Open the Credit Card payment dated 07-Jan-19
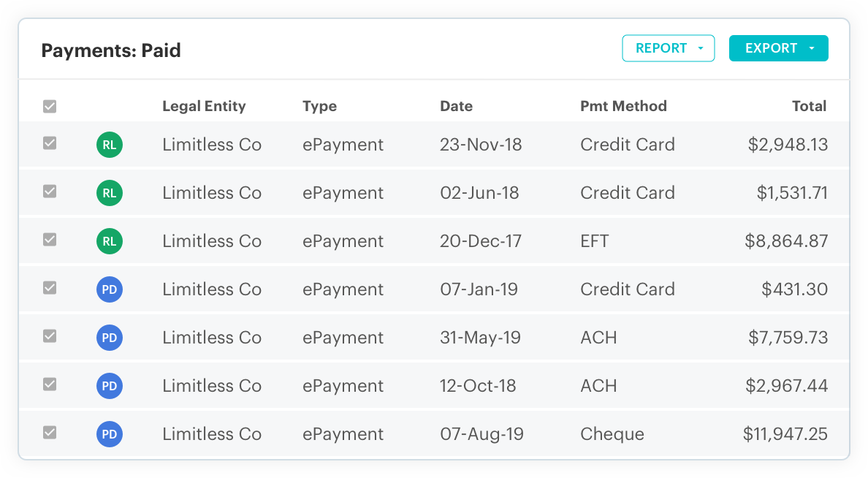The image size is (868, 478). (x=628, y=289)
